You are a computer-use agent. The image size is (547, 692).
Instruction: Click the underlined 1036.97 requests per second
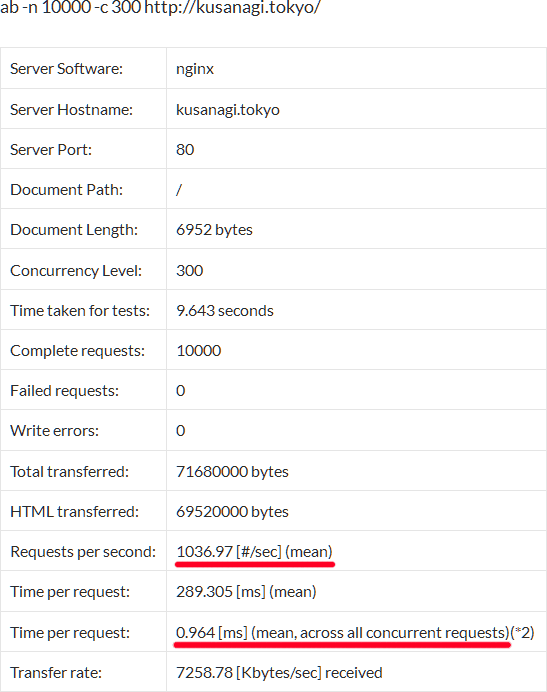(x=254, y=552)
